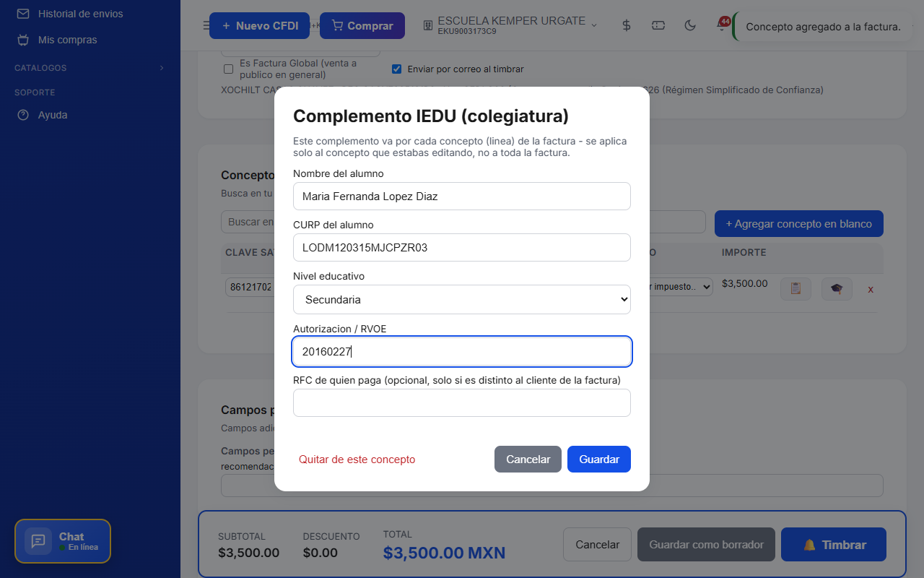Click the SOPORTE sidebar heading
This screenshot has width=924, height=578.
[35, 92]
